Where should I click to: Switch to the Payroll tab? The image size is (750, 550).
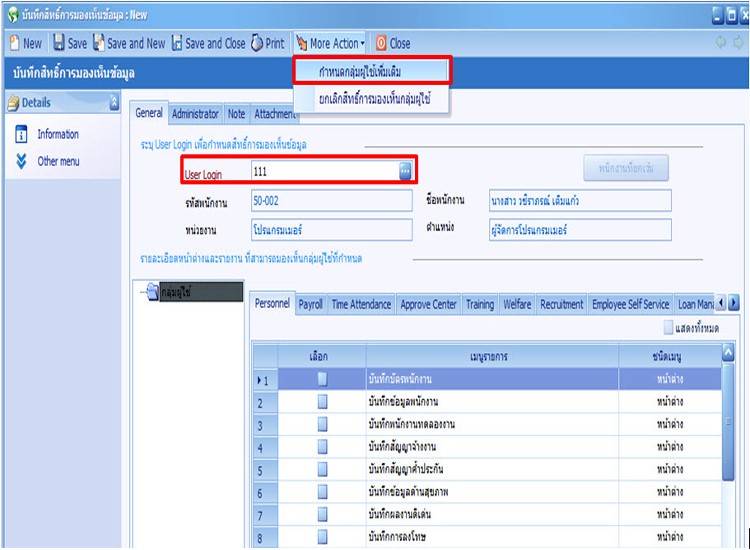(x=310, y=305)
